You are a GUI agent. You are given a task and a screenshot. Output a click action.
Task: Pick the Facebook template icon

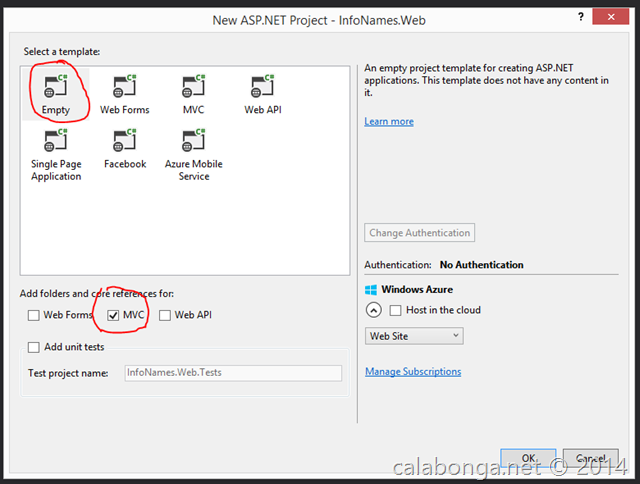point(124,140)
